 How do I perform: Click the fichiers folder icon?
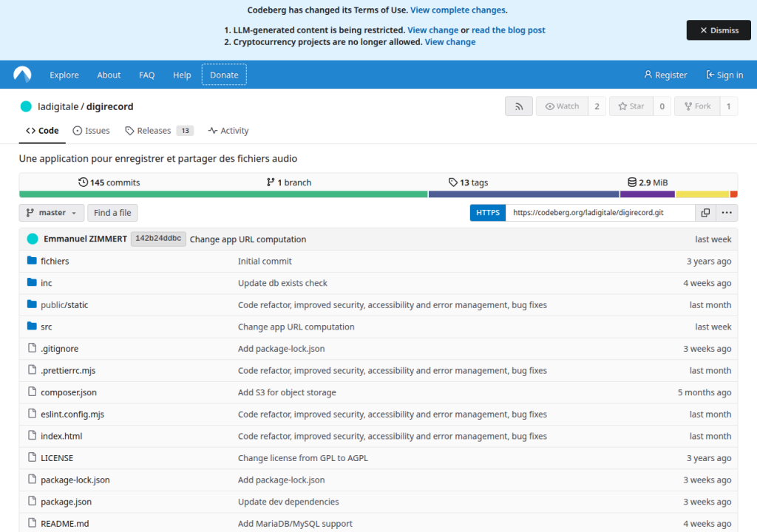(32, 261)
